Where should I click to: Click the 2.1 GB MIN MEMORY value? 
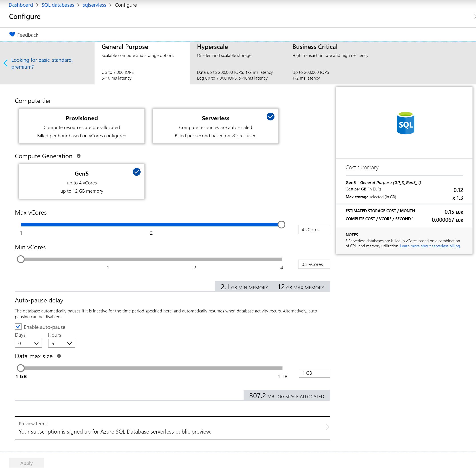[x=244, y=287]
